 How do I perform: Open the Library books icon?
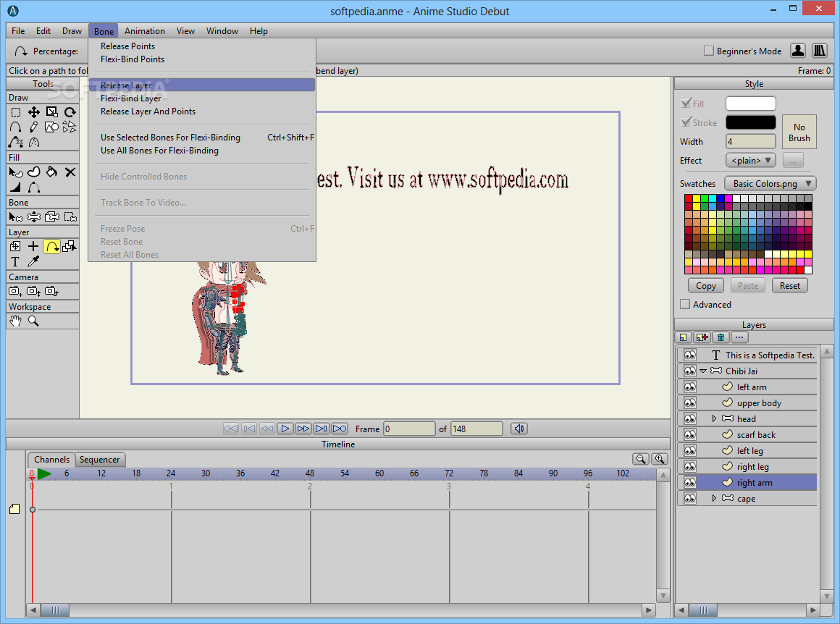(x=819, y=51)
